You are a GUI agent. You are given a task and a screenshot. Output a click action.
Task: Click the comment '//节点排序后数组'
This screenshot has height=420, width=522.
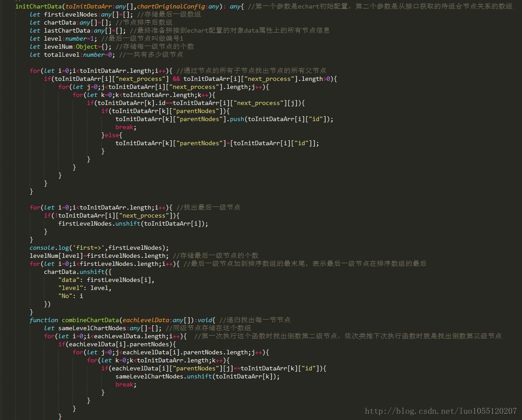(x=144, y=22)
